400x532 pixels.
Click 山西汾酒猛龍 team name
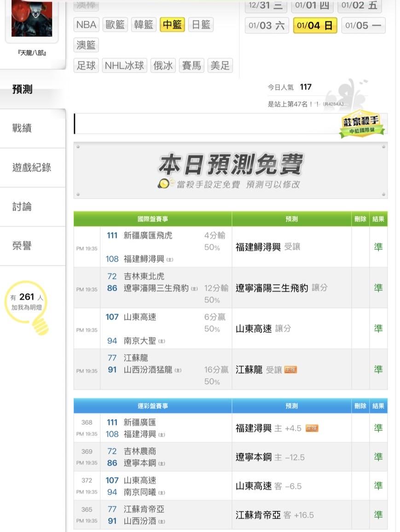[148, 370]
